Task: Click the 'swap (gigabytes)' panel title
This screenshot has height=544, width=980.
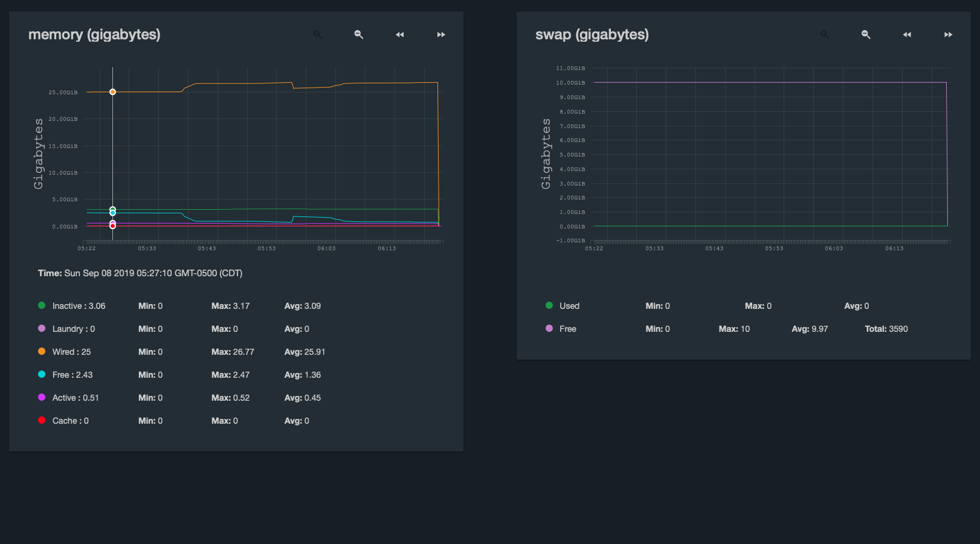Action: coord(592,34)
